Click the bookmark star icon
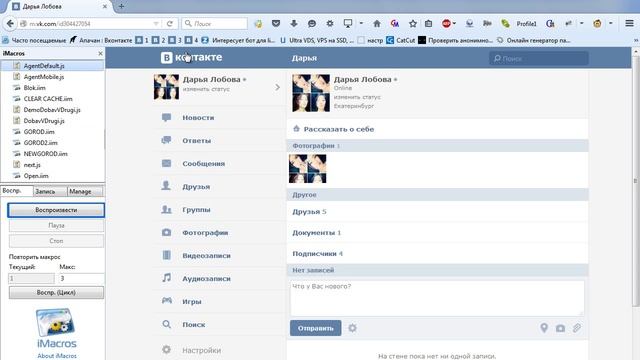The image size is (640, 360). [x=413, y=24]
